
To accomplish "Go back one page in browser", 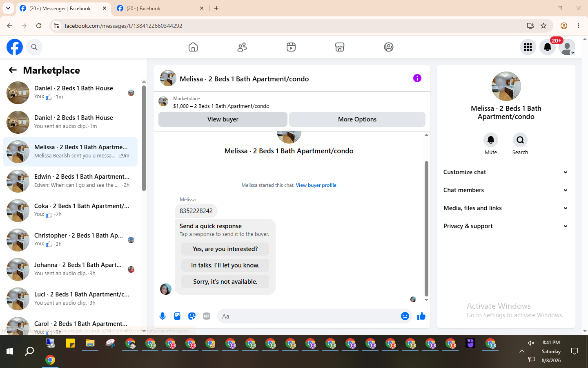I will [x=9, y=26].
